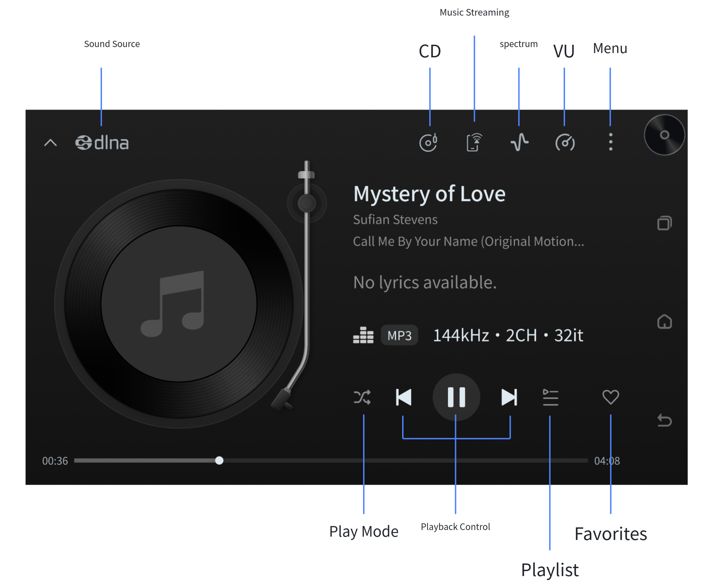The width and height of the screenshot is (701, 588).
Task: Click the MP3 format badge
Action: point(399,335)
